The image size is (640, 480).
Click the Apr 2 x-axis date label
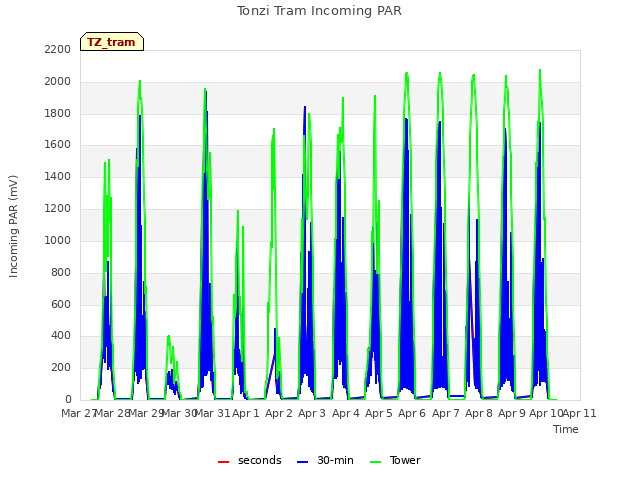tap(279, 413)
